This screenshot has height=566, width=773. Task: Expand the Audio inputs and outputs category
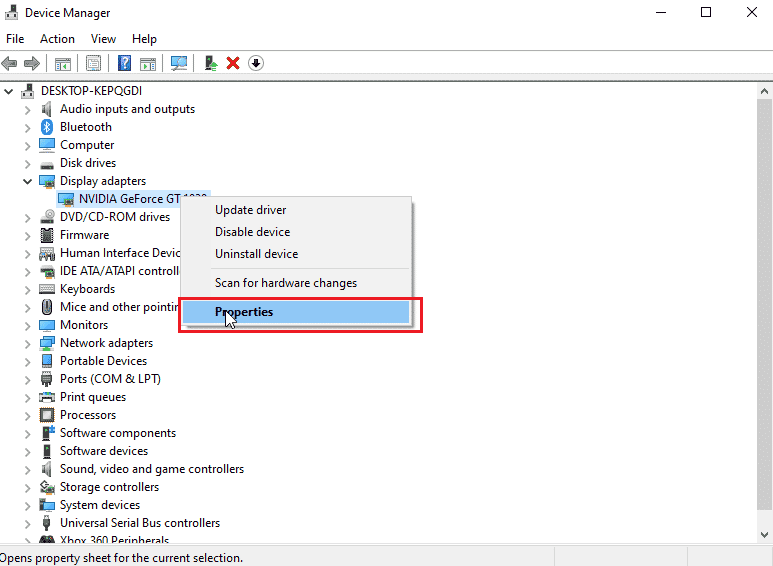click(x=27, y=109)
